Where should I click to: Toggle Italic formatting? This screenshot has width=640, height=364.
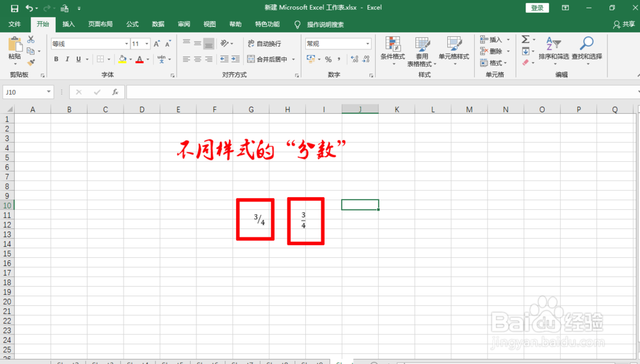coord(67,59)
